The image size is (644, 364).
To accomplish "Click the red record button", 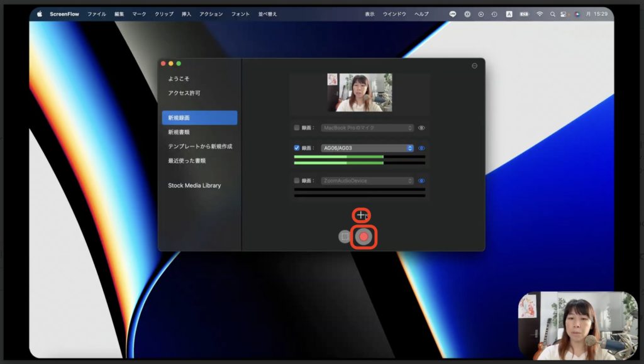I will coord(364,236).
